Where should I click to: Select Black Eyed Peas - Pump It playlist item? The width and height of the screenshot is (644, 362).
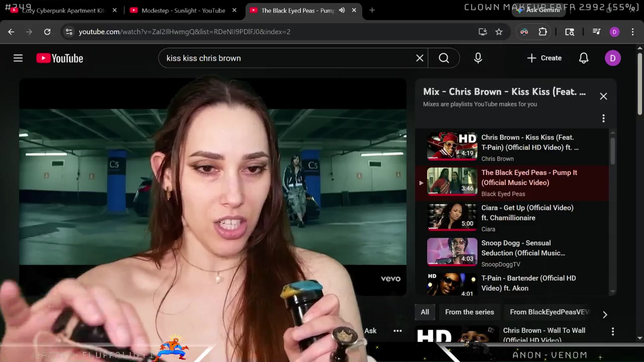512,183
